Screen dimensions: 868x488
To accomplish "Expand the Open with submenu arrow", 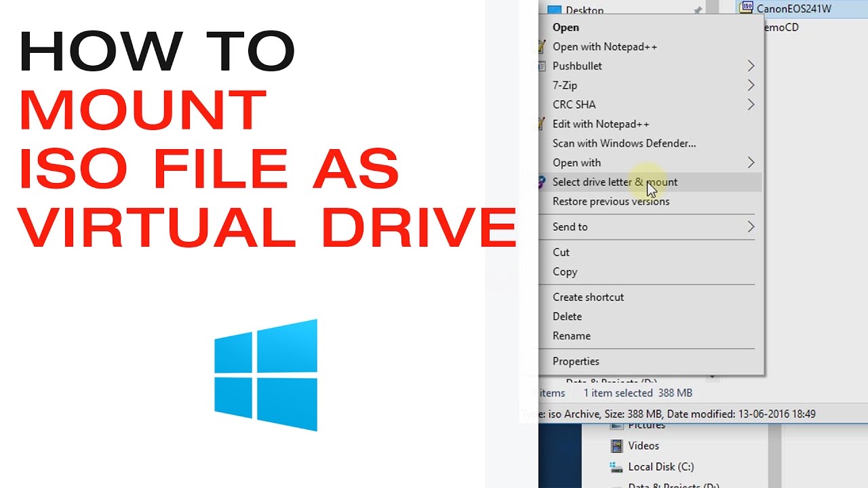I will (x=751, y=163).
